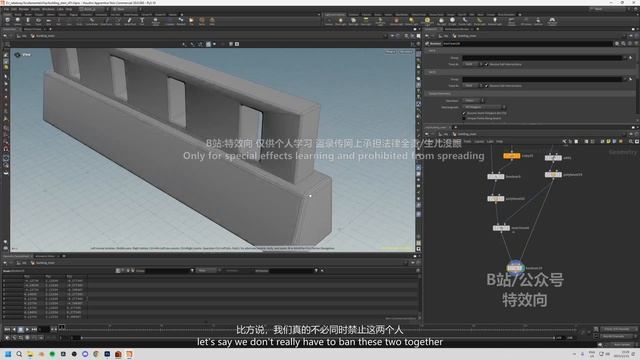Click the parameter pane search magnifier icon
This screenshot has width=640, height=360.
click(623, 43)
